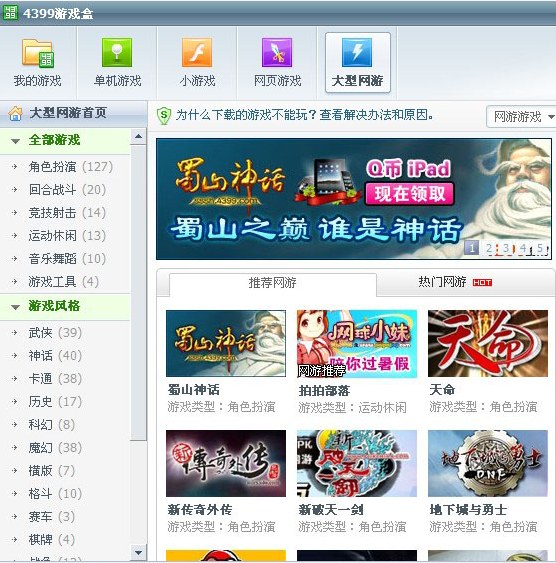The height and width of the screenshot is (563, 556).
Task: Select the 单机游戏 green icon
Action: pos(117,53)
